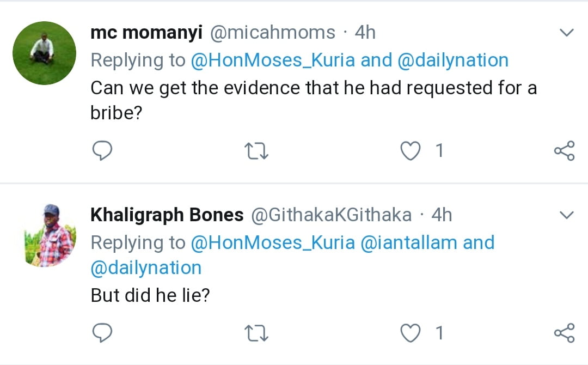Open the @iantallam profile link

[408, 242]
